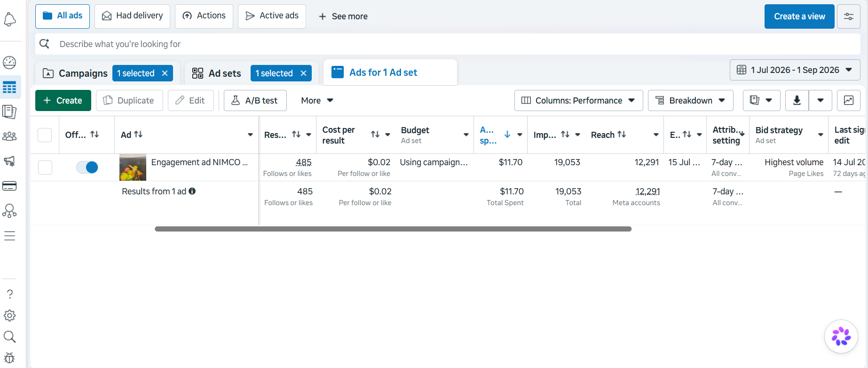Open the Columns: Performance dropdown
Image resolution: width=868 pixels, height=368 pixels.
point(579,100)
